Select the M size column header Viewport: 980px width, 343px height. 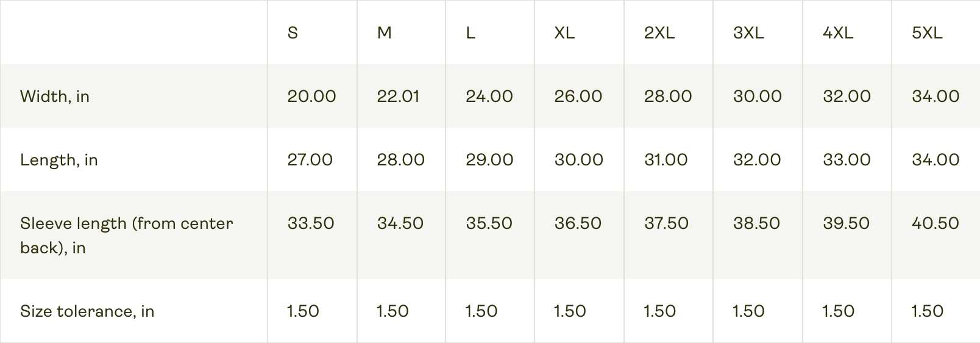(x=384, y=33)
